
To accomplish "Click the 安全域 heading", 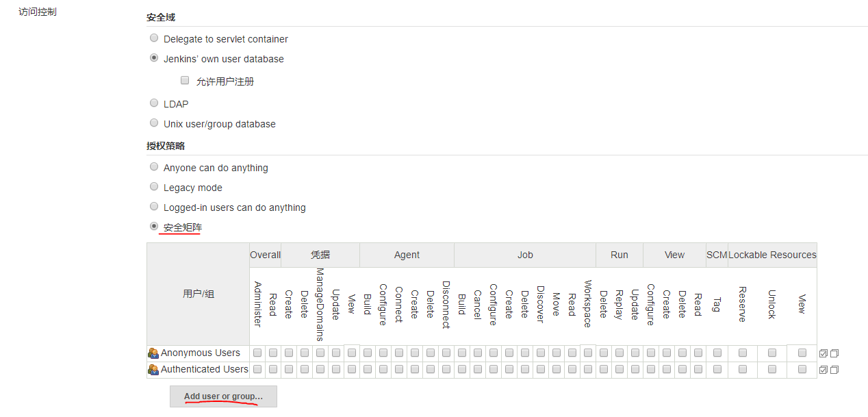I will [161, 17].
